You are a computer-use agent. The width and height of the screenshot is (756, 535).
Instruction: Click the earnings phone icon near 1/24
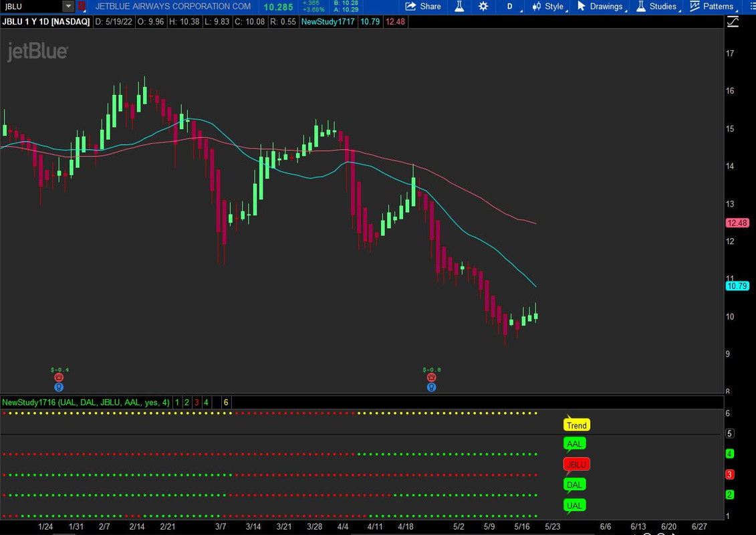click(x=59, y=378)
